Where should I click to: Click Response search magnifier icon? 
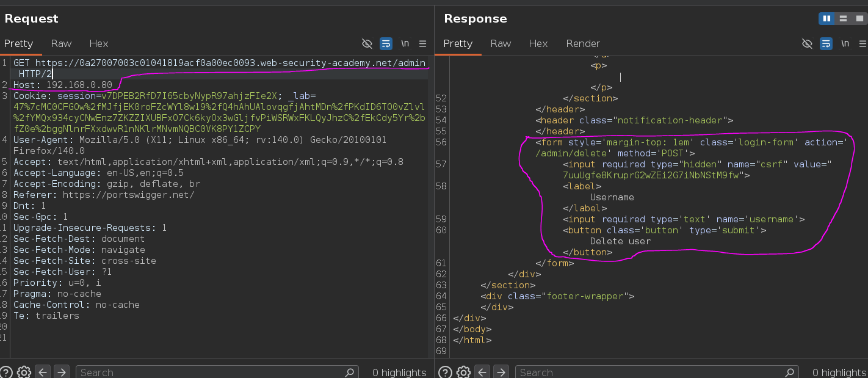[789, 372]
